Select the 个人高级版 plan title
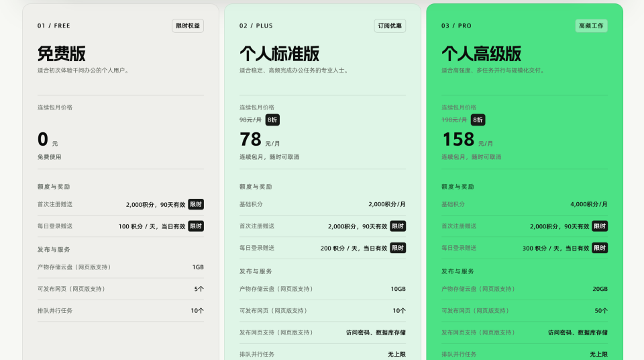This screenshot has height=360, width=644. (x=482, y=54)
